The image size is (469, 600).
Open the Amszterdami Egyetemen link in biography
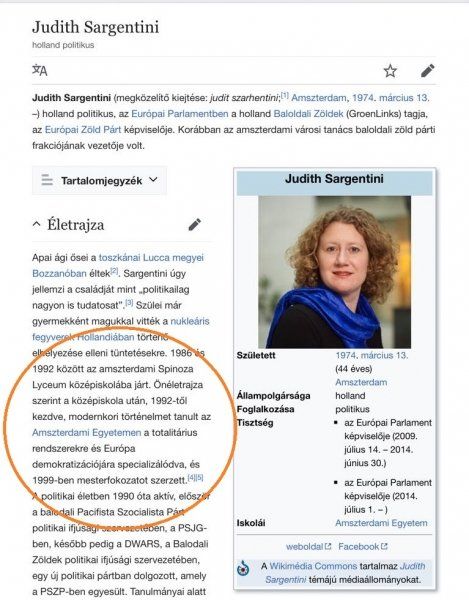[86, 433]
